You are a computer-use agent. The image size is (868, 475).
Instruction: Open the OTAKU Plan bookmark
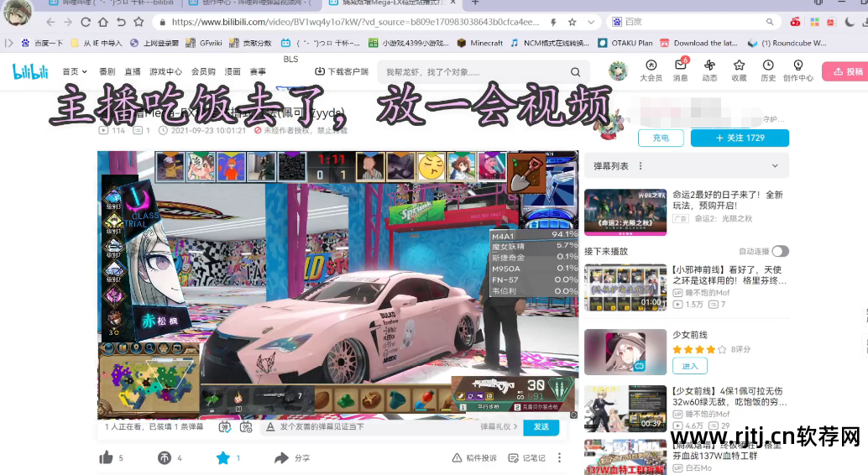click(625, 43)
